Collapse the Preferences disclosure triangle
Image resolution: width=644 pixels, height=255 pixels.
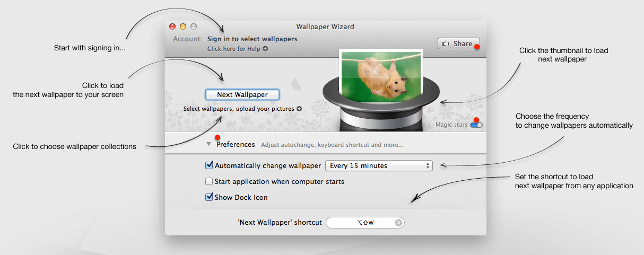click(210, 145)
